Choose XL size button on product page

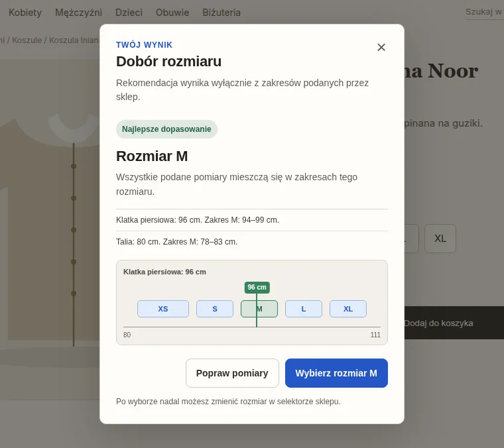(x=440, y=239)
